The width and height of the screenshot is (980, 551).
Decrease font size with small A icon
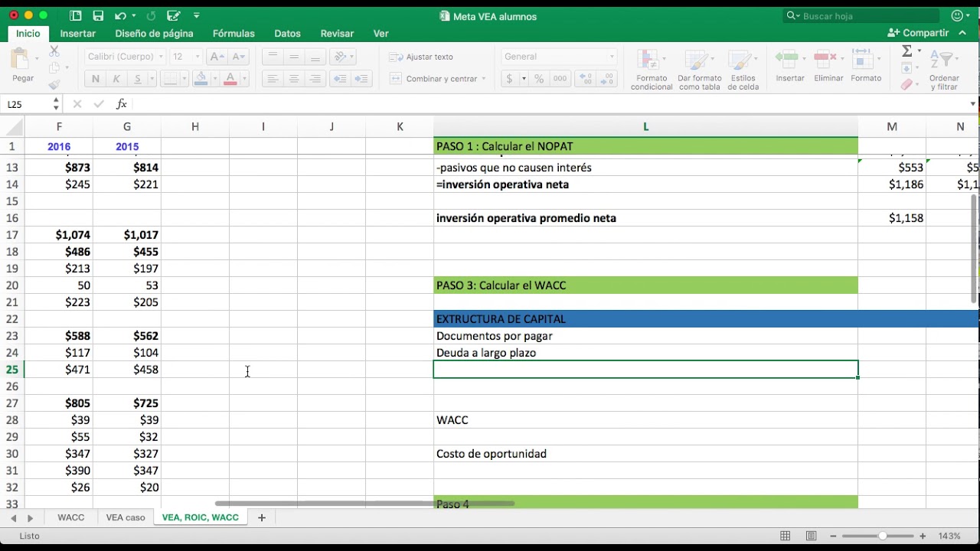[238, 57]
